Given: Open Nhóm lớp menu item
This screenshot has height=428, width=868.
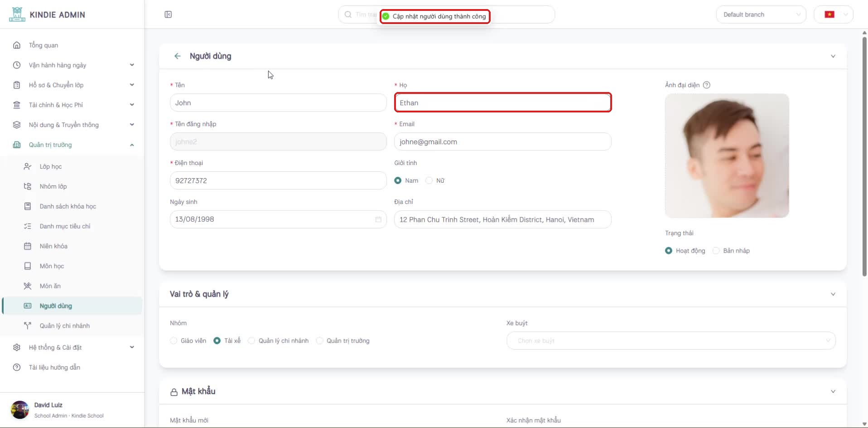Looking at the screenshot, I should click(x=72, y=186).
